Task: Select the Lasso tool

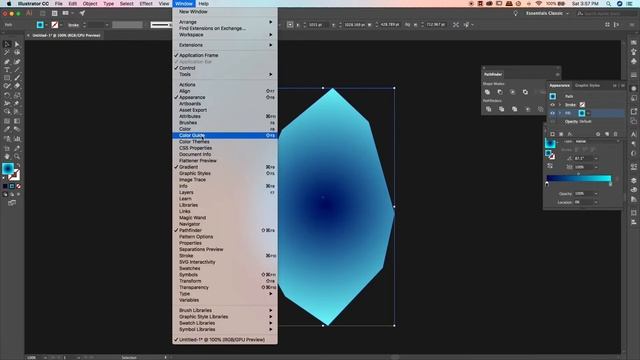Action: [x=17, y=53]
